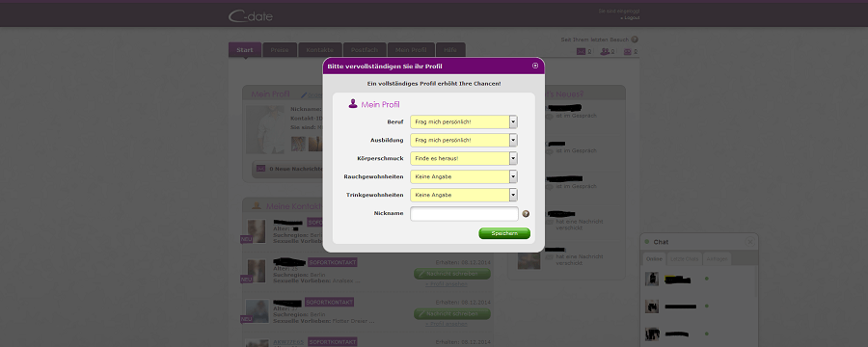This screenshot has width=868, height=347.
Task: Expand the Körperschmuck dropdown
Action: (x=463, y=158)
